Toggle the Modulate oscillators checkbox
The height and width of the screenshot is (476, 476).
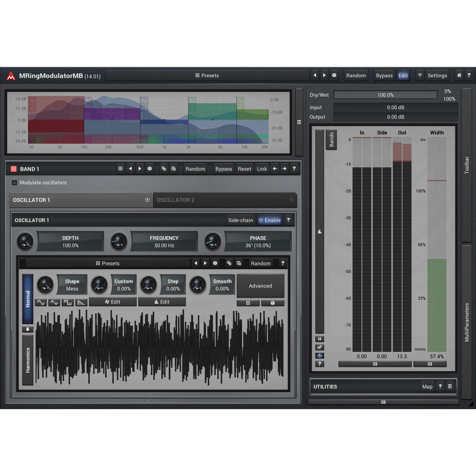[x=15, y=183]
